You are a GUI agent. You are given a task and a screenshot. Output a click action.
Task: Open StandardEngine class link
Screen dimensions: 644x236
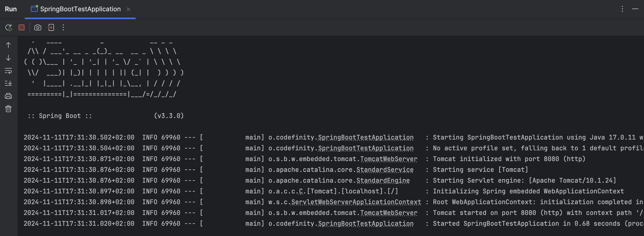(x=383, y=180)
